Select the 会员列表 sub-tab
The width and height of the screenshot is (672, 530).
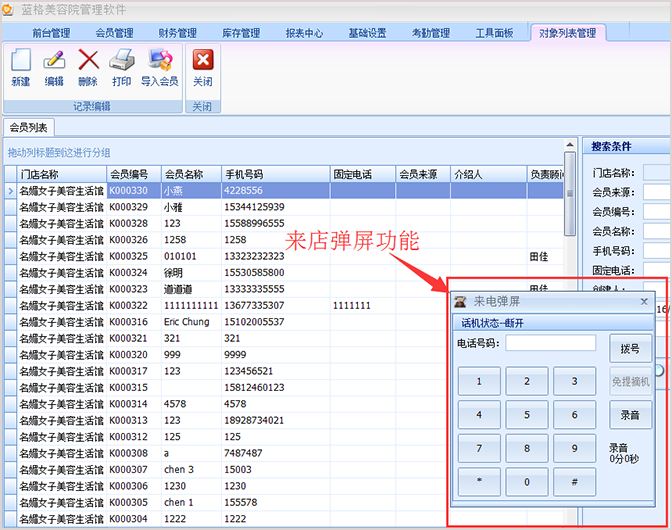click(x=28, y=128)
